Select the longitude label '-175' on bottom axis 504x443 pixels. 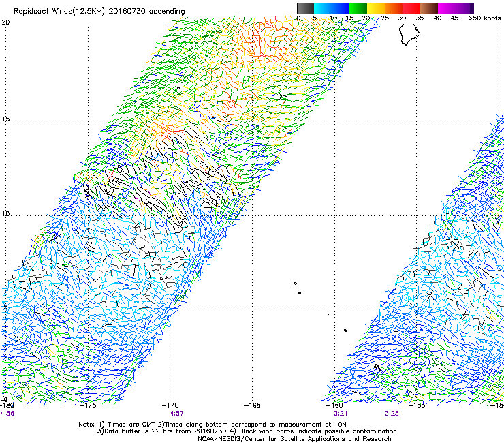point(88,405)
